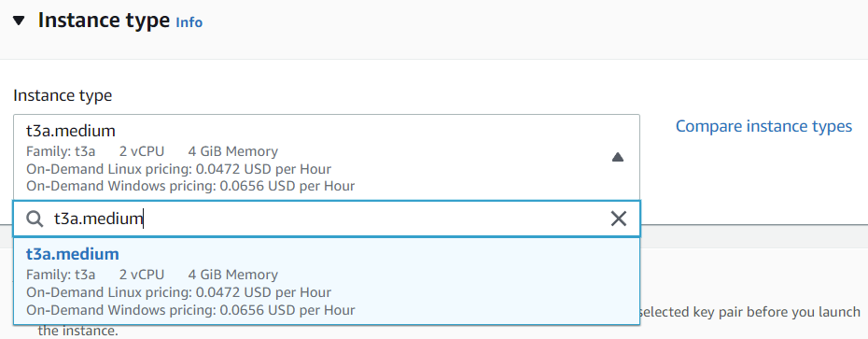Collapse the Instance type section triangle
The height and width of the screenshot is (339, 868).
click(20, 21)
